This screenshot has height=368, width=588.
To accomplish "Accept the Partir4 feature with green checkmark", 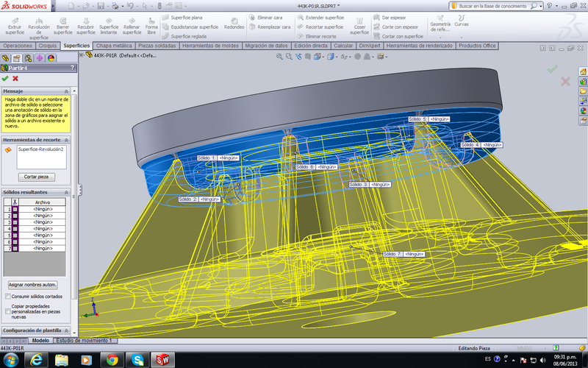I will pyautogui.click(x=5, y=78).
